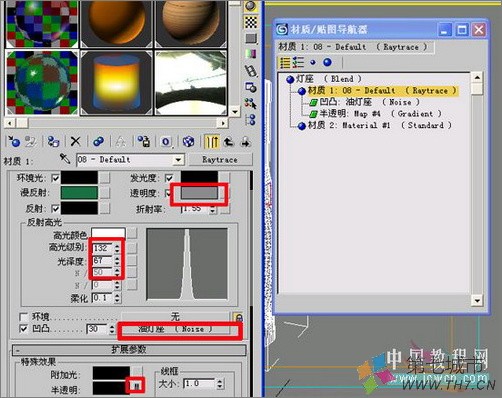Toggle the 反射 checkbox
Screen dimensions: 502x398
click(55, 209)
